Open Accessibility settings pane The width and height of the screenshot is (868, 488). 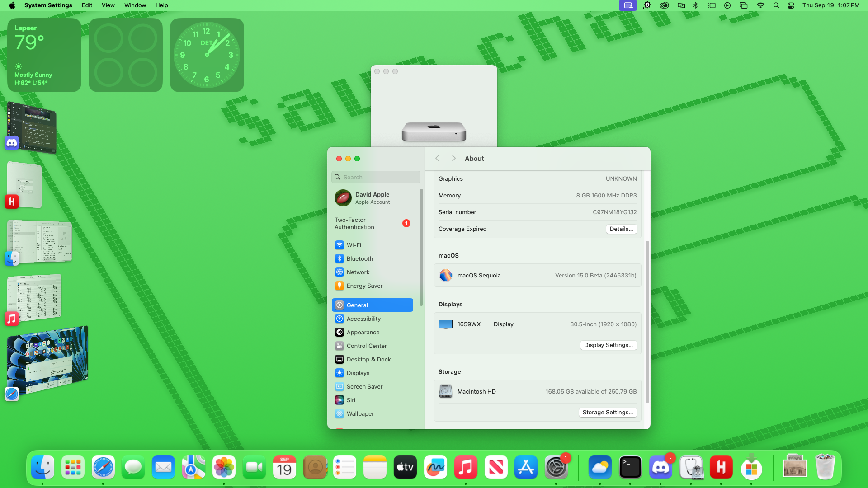point(363,319)
